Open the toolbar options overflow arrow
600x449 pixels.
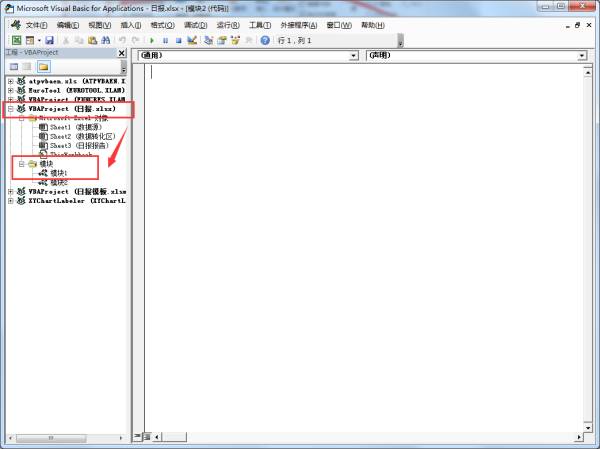[x=400, y=40]
